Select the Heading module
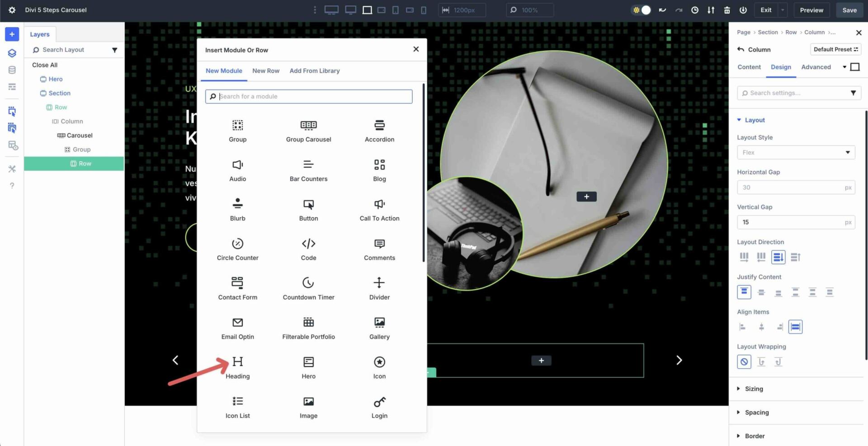Screen dimensions: 868x446 tap(237, 366)
